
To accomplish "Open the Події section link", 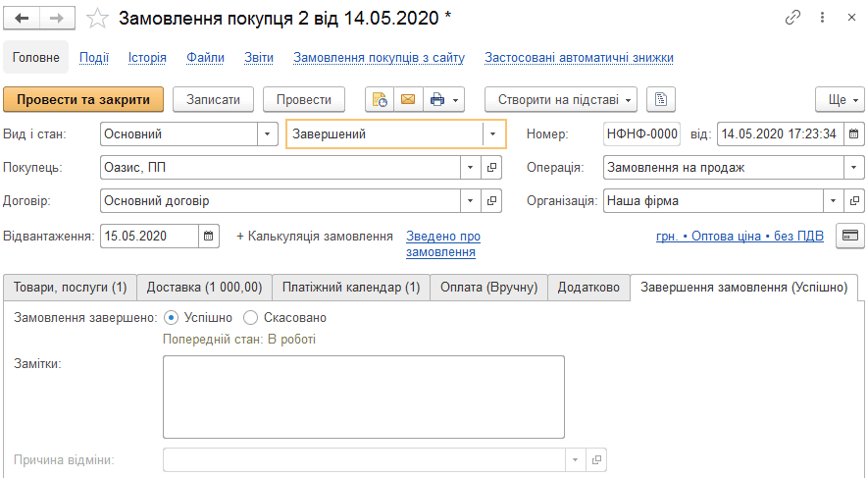I will [94, 58].
